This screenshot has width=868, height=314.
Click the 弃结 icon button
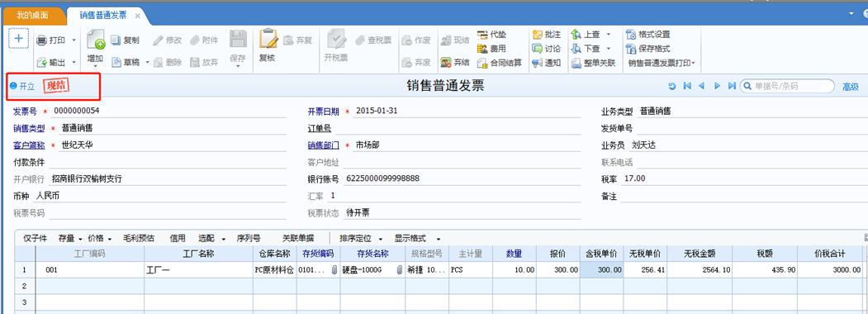(x=446, y=63)
